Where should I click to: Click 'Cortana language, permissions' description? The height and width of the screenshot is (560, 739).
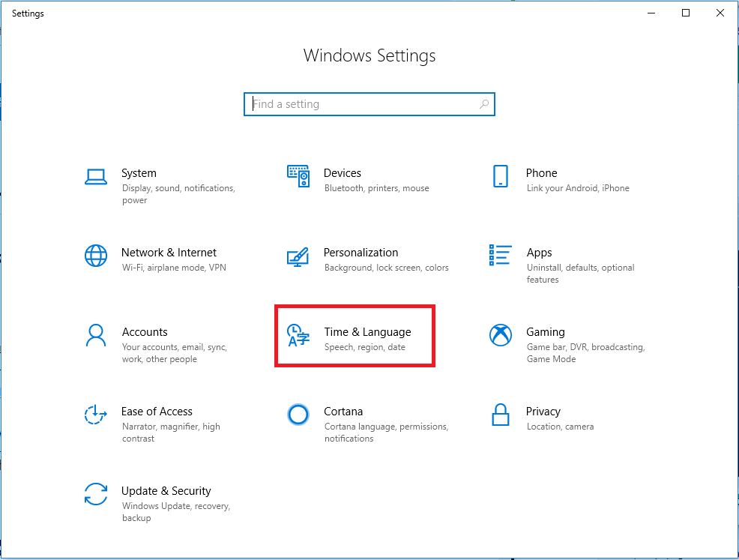(387, 433)
